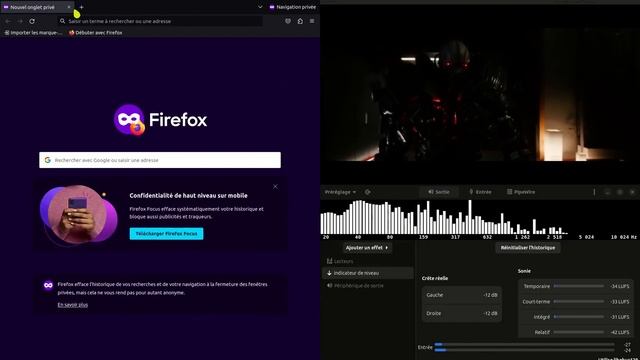Click 'Réinitialiser l'historique' button

pyautogui.click(x=528, y=248)
